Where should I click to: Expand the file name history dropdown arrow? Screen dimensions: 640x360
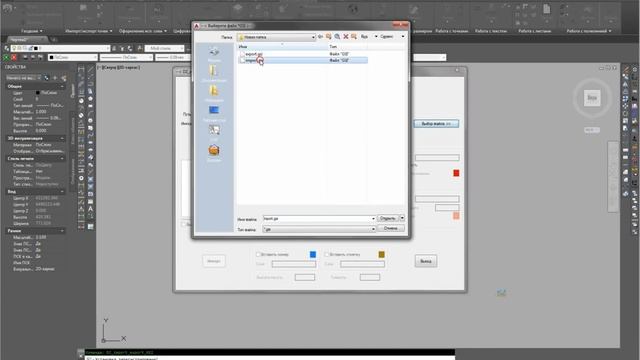pos(373,219)
